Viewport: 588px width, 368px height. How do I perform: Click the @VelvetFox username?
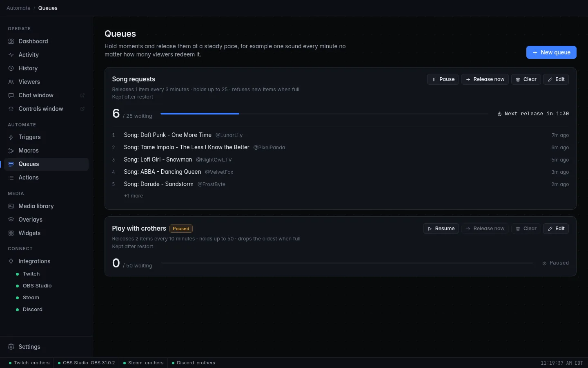(219, 172)
